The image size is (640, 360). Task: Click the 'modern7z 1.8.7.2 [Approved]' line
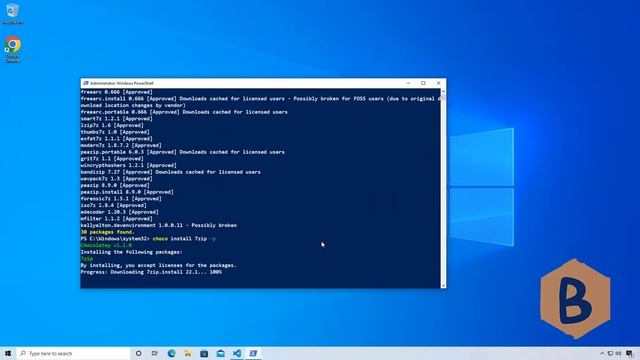pos(121,145)
